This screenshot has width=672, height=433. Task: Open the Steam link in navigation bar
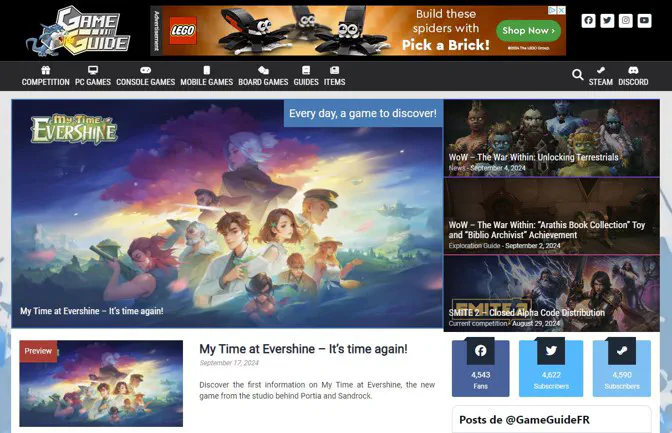601,76
